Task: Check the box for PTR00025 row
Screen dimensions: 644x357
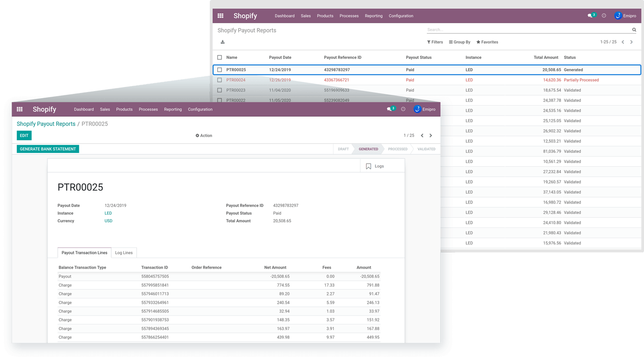Action: 220,70
